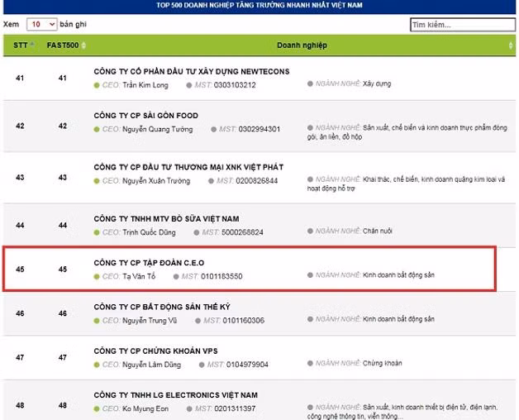Viewport: 519px width, 420px height.
Task: Open CÔNG TY CP ĐẦU TƯ THƯƠNG MẠI XNK VIỆT PHÁT
Action: pos(188,167)
